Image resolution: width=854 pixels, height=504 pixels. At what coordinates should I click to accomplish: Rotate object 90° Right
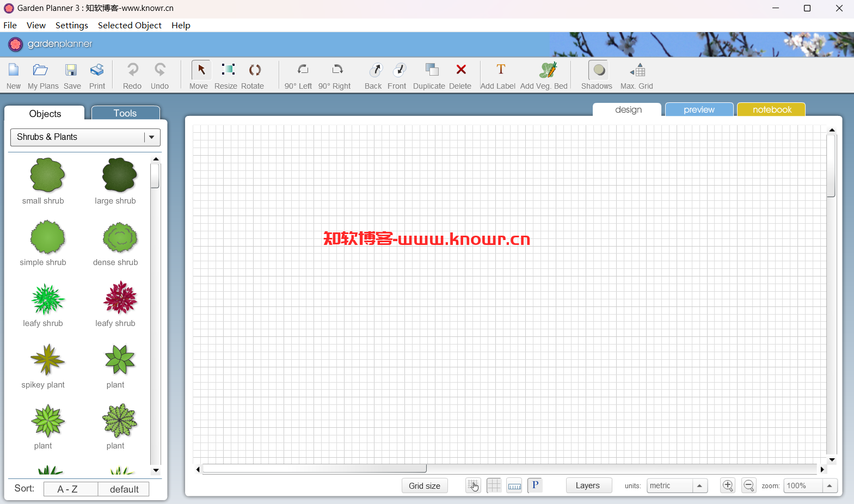pyautogui.click(x=337, y=70)
